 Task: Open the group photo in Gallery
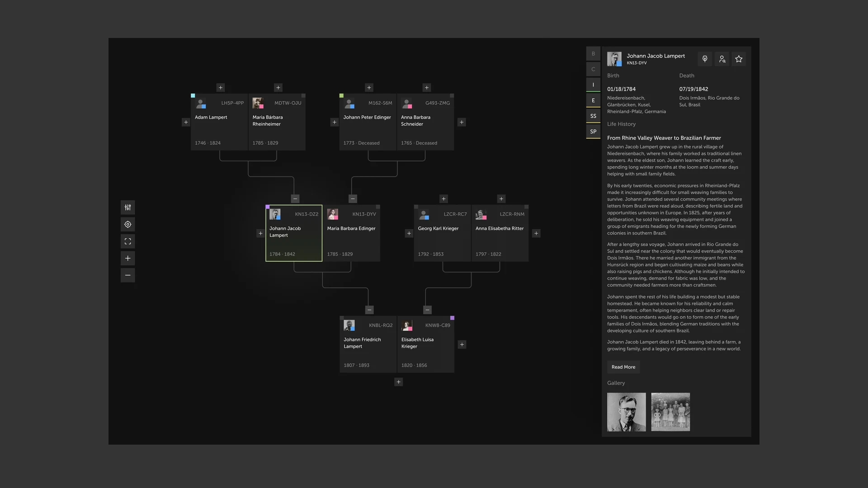pos(670,412)
